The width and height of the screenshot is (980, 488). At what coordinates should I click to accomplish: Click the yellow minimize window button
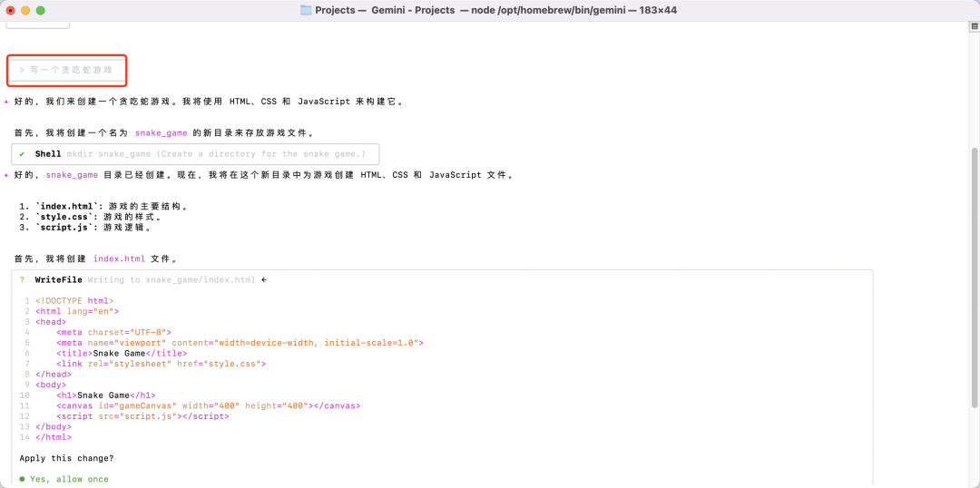25,11
